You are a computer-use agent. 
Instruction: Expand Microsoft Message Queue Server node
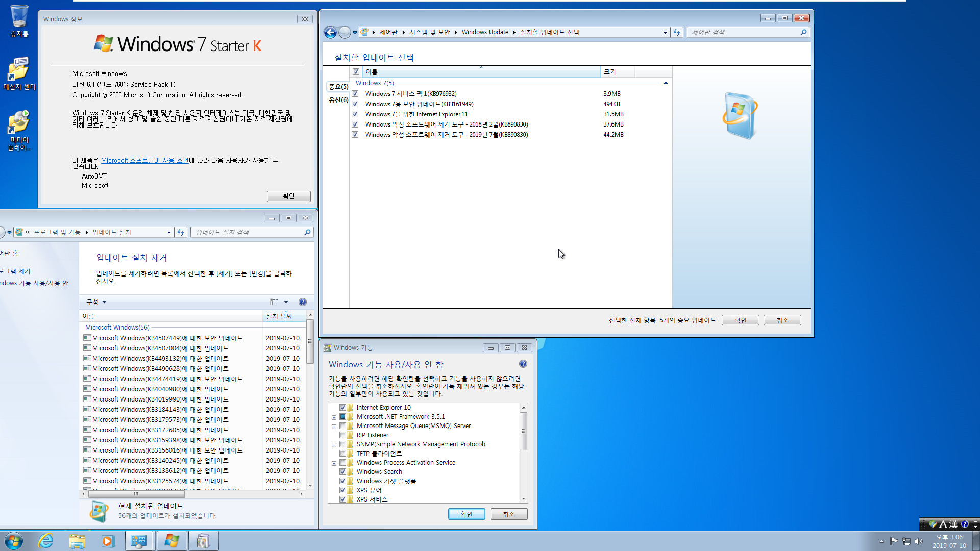pyautogui.click(x=334, y=427)
